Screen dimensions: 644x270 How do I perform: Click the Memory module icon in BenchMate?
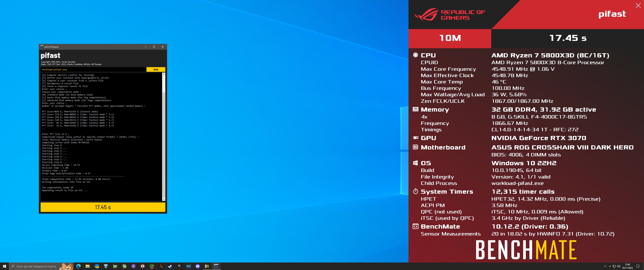pyautogui.click(x=415, y=109)
